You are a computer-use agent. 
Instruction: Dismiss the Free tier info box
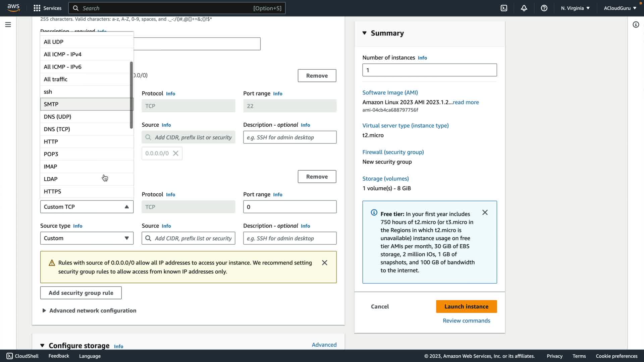coord(485,213)
